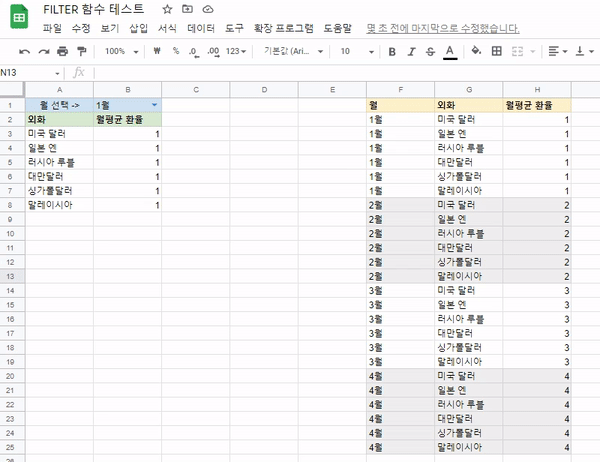The image size is (600, 462).
Task: Select column A header
Action: click(59, 90)
